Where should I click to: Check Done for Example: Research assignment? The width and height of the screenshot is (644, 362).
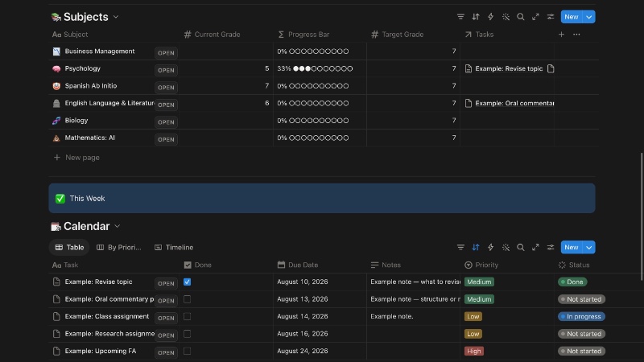(x=187, y=334)
